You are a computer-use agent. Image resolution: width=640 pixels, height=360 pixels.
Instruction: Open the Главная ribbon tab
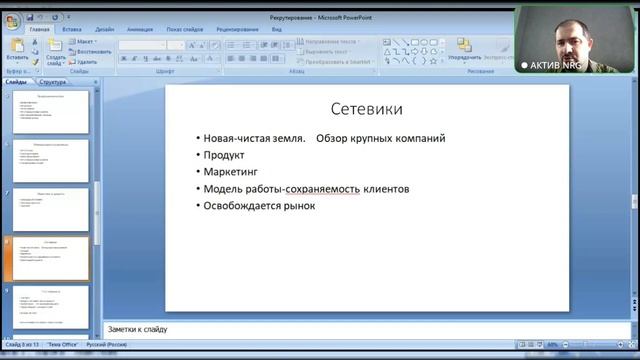39,29
